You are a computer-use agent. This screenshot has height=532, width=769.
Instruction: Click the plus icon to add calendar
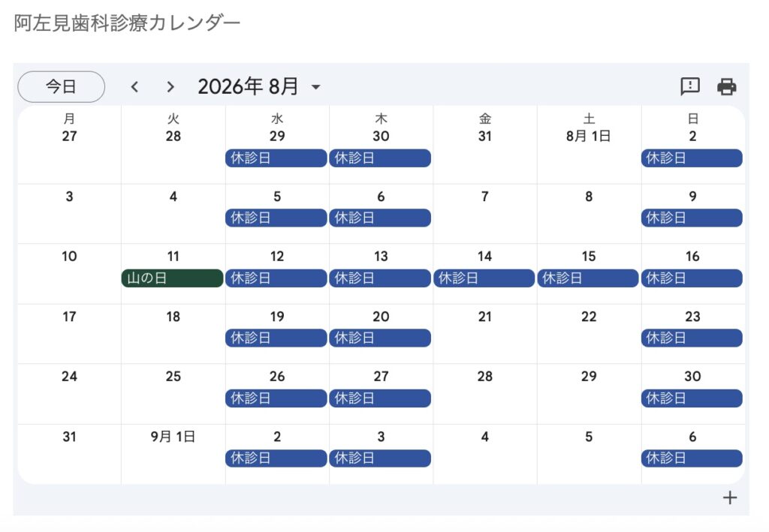pos(730,497)
